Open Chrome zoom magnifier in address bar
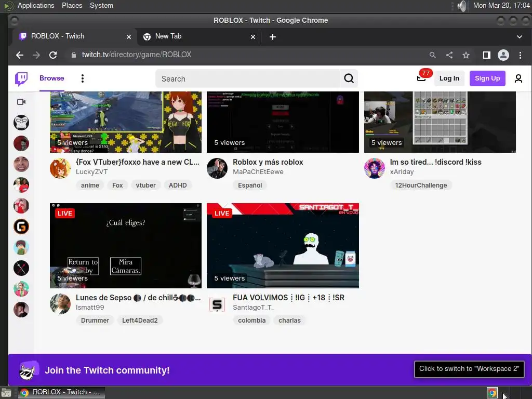Screen dimensions: 532x399 click(432, 55)
